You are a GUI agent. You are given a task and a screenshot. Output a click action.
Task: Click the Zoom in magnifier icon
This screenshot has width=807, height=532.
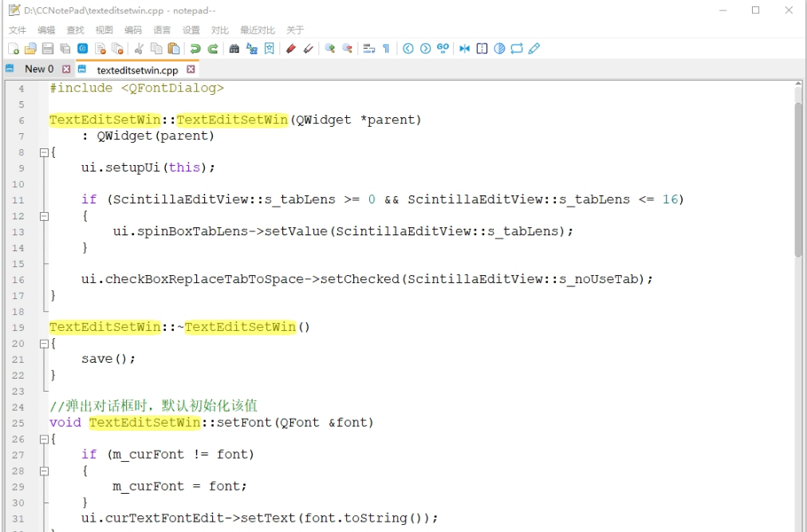(x=329, y=49)
